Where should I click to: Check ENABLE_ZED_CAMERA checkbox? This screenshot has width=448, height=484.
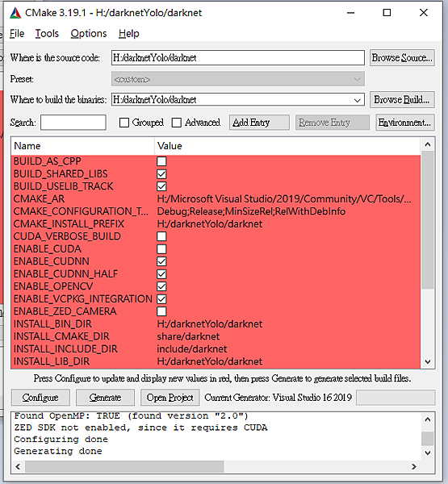(161, 311)
